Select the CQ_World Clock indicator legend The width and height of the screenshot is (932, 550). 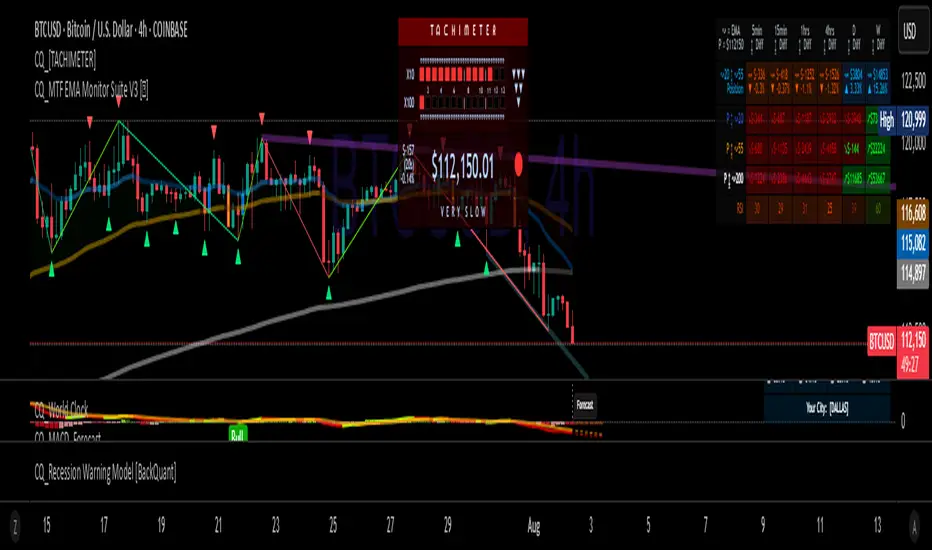pos(61,409)
